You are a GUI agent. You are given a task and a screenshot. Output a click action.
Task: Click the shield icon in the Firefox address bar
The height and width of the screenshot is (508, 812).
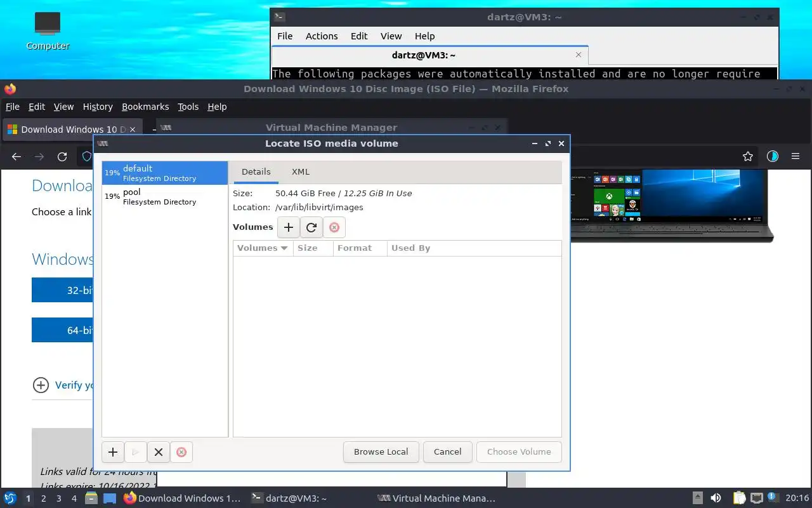tap(87, 156)
